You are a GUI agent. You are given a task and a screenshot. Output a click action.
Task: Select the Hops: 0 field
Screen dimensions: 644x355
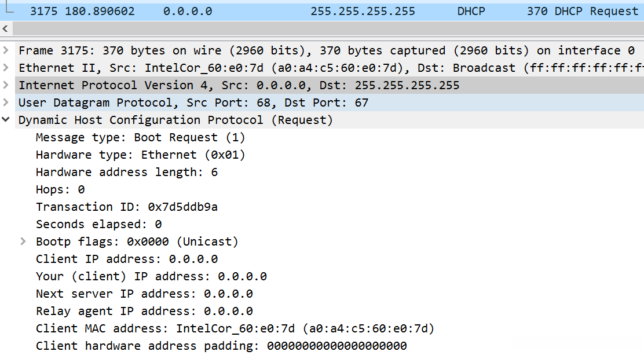coord(60,189)
